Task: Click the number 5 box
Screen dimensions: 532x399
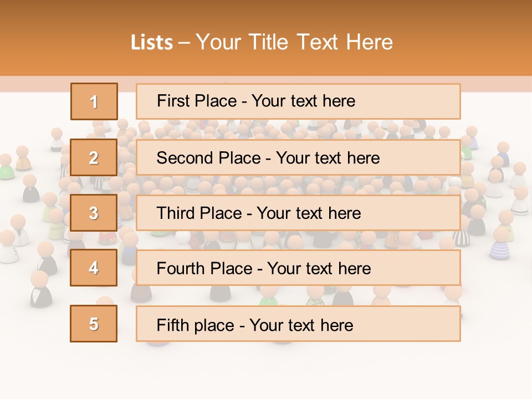Action: pos(94,324)
